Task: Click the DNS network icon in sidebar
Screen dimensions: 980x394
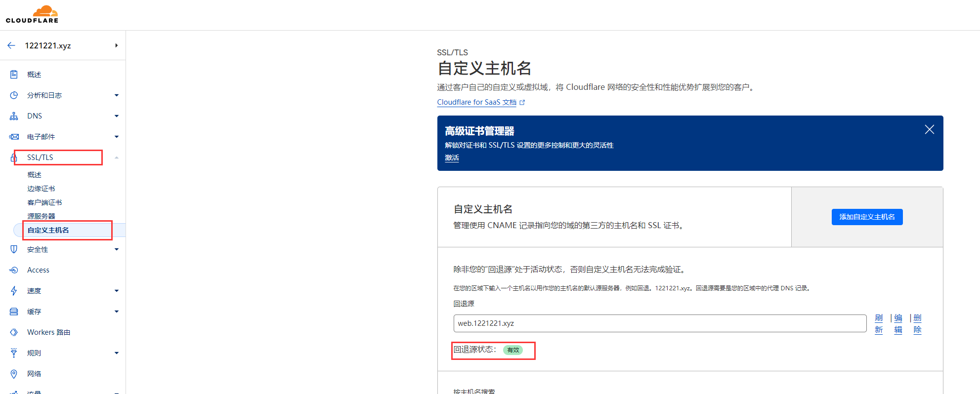Action: (x=14, y=116)
